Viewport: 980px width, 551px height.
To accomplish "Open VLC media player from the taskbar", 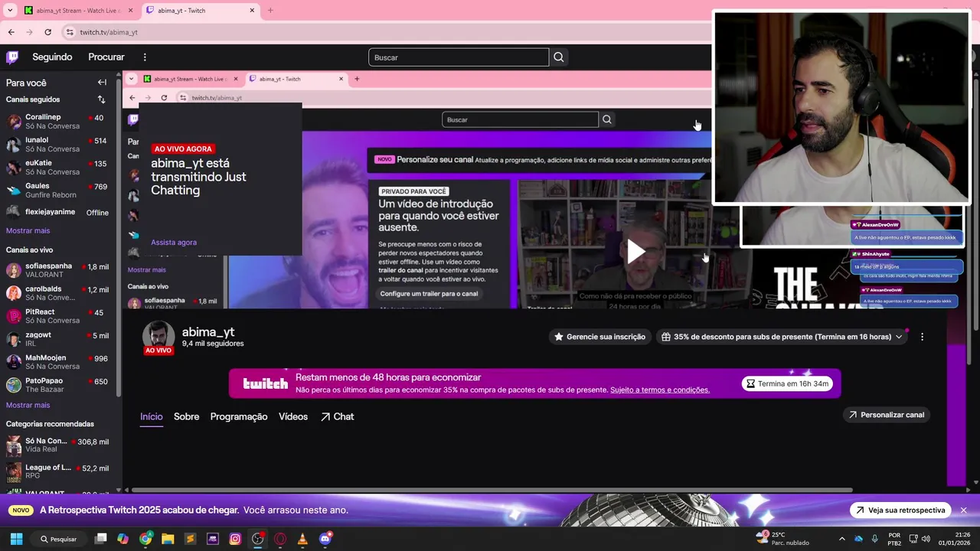I will (302, 539).
